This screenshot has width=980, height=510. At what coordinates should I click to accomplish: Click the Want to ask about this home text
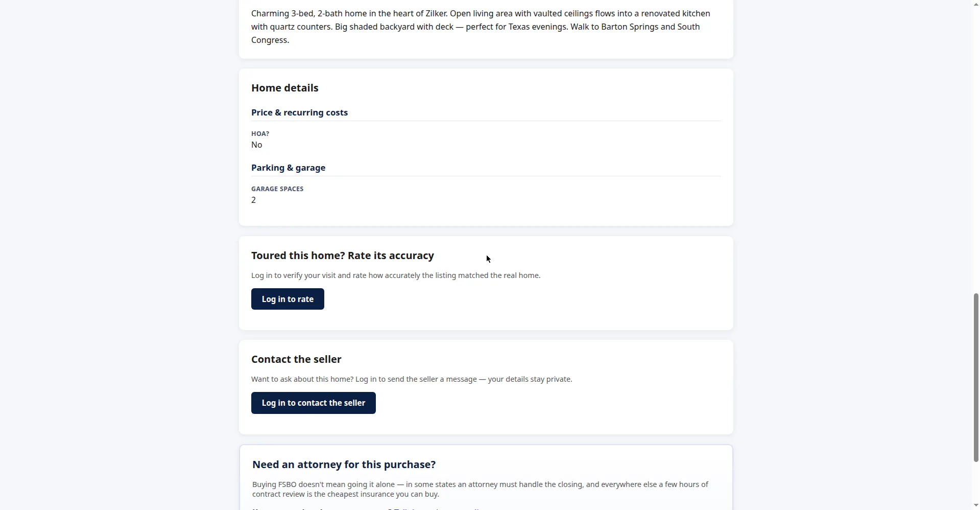[412, 379]
